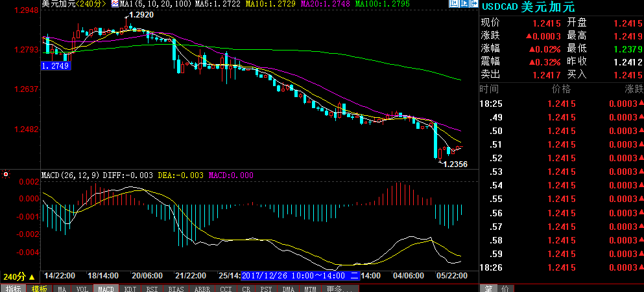This screenshot has width=644, height=292.
Task: Select the KDJ indicator tab
Action: tap(130, 287)
